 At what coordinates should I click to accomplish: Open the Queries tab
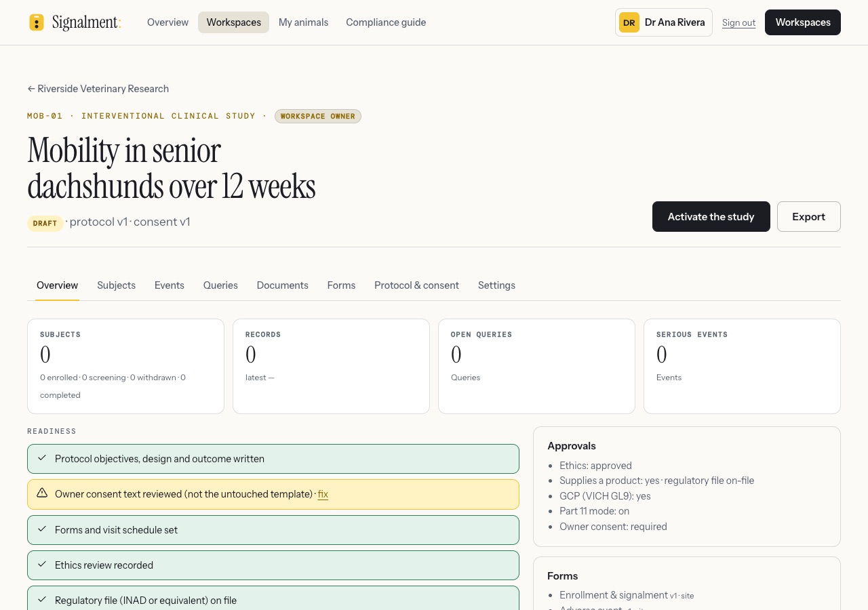pos(220,285)
